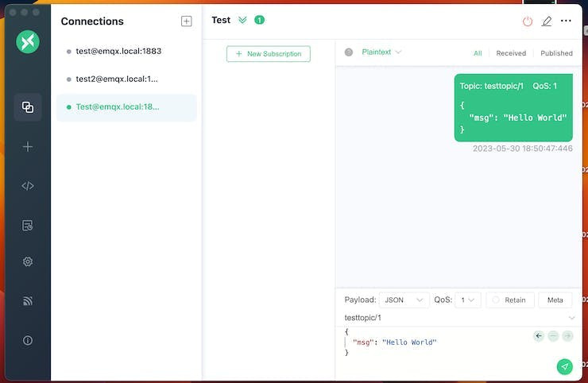Open Payload JSON format dropdown
This screenshot has height=383, width=588.
coord(404,300)
